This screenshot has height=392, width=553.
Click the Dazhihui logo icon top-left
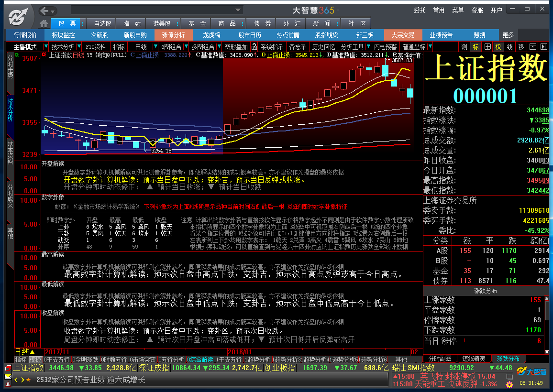18,17
